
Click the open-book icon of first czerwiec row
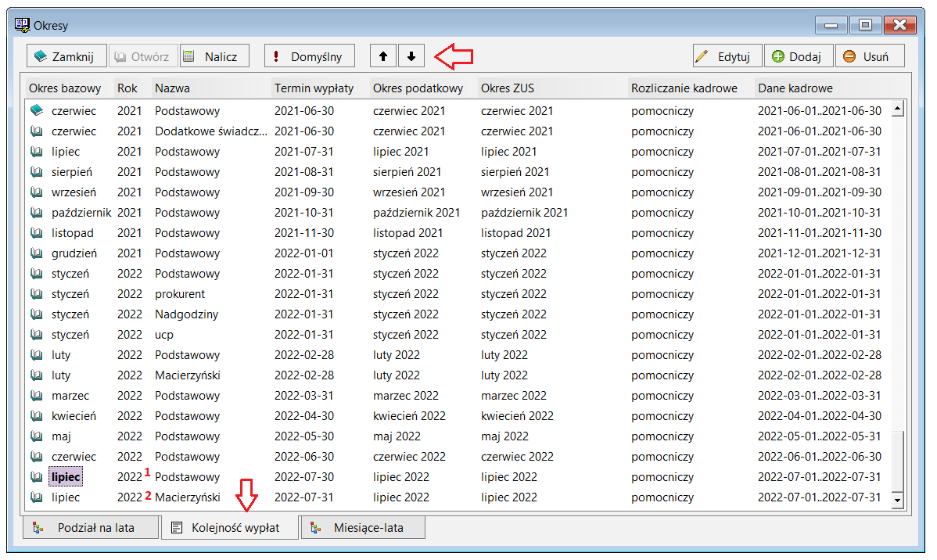coord(37,110)
